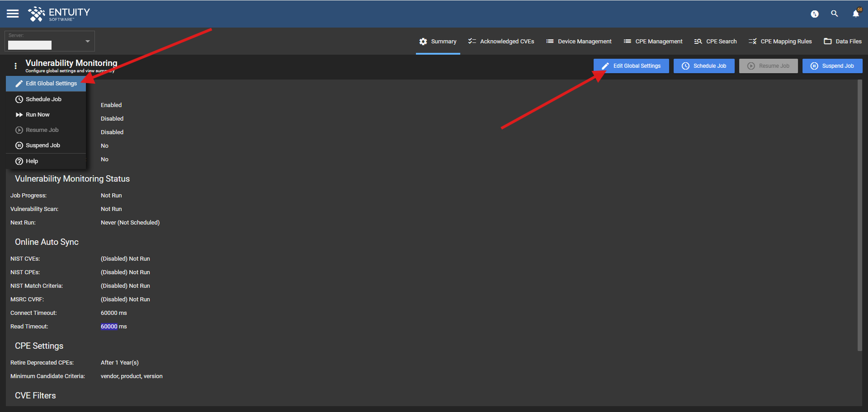Open the notifications bell
This screenshot has width=868, height=412.
coord(856,14)
